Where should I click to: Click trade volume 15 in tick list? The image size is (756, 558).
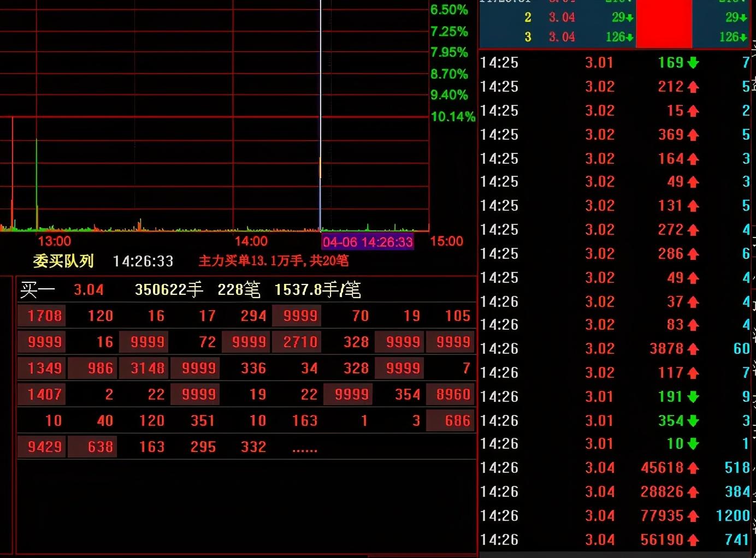tap(675, 111)
